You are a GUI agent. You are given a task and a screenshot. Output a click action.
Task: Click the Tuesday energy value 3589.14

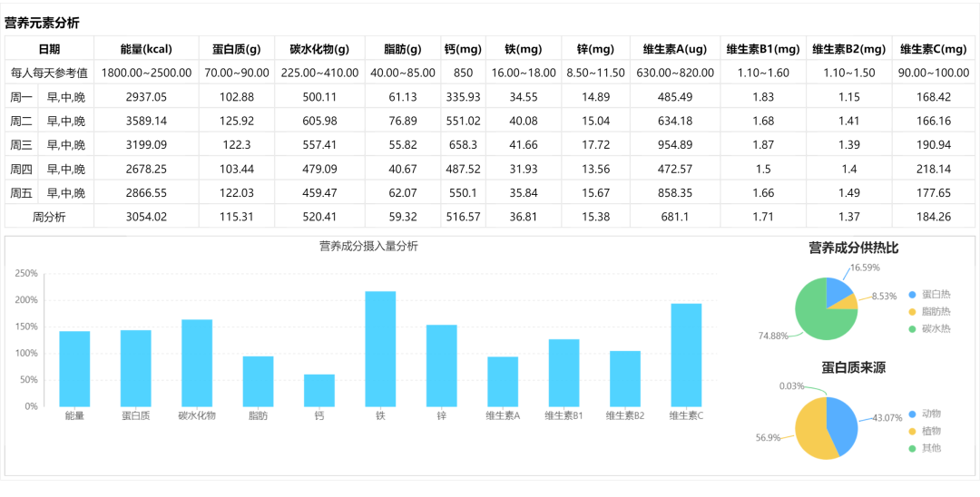(146, 121)
